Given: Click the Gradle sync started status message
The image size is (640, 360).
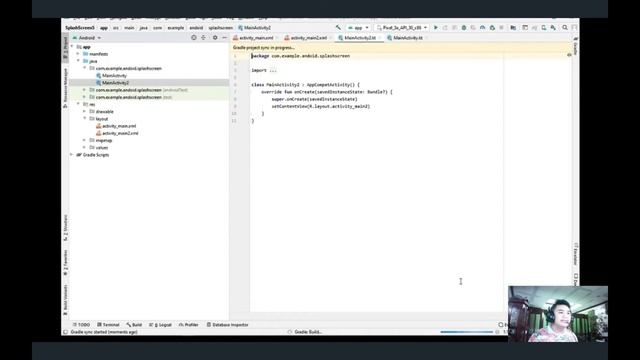Looking at the screenshot, I should coord(104,332).
